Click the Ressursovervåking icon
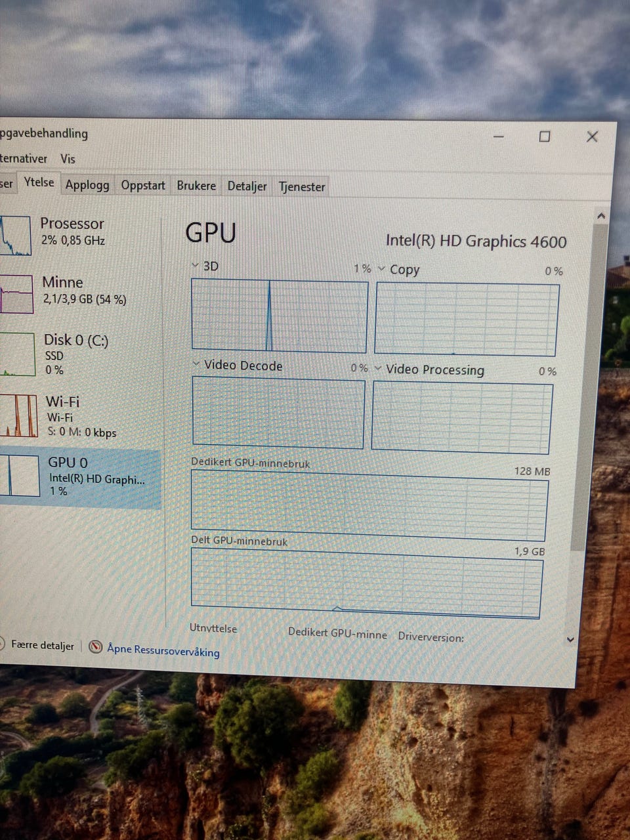630x840 pixels. coord(96,646)
